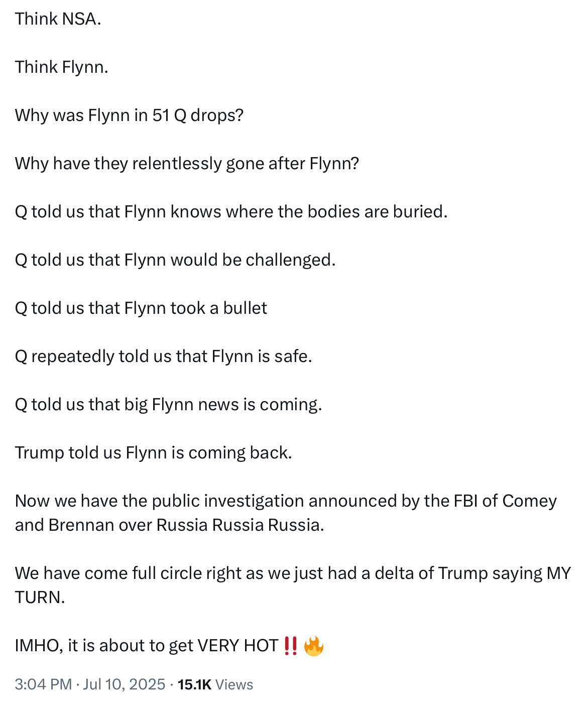Click "Why have they relentlessly gone after Flynn?"
588x706 pixels.
click(187, 164)
